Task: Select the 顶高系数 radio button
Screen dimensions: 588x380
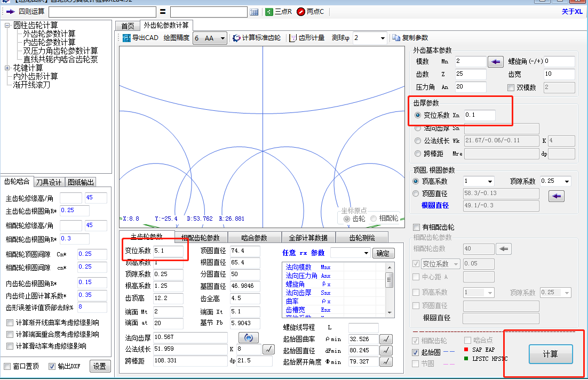Action: [x=416, y=181]
